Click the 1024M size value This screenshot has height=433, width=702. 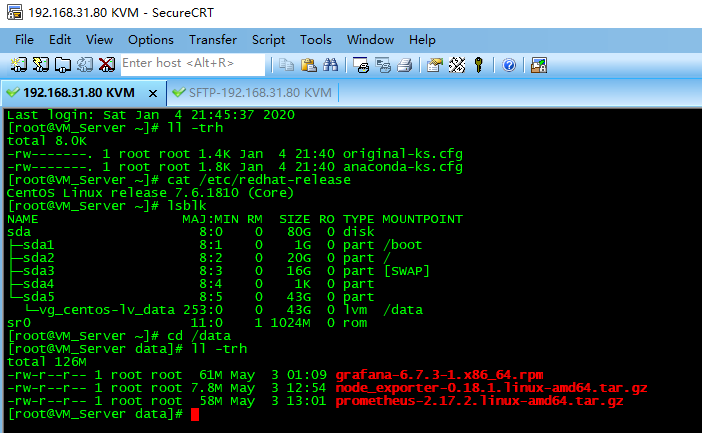(290, 323)
